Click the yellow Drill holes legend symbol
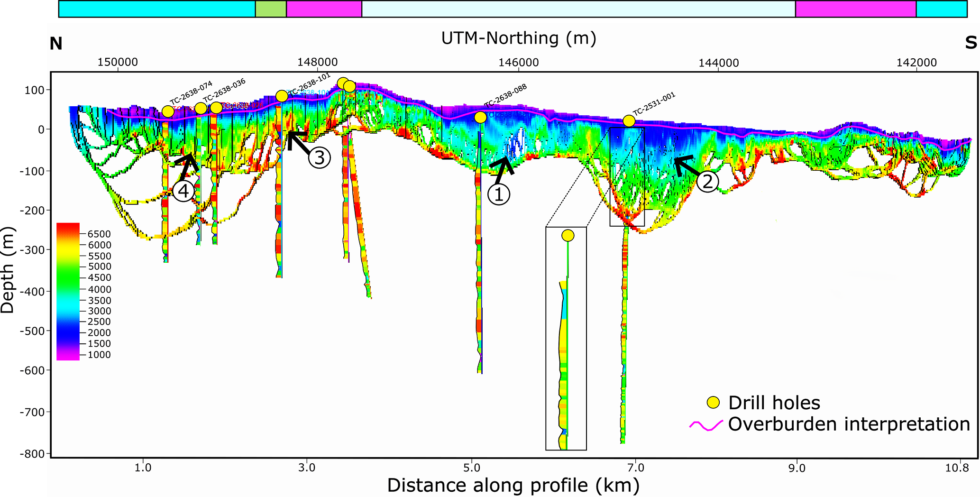980x497 pixels. [x=713, y=403]
